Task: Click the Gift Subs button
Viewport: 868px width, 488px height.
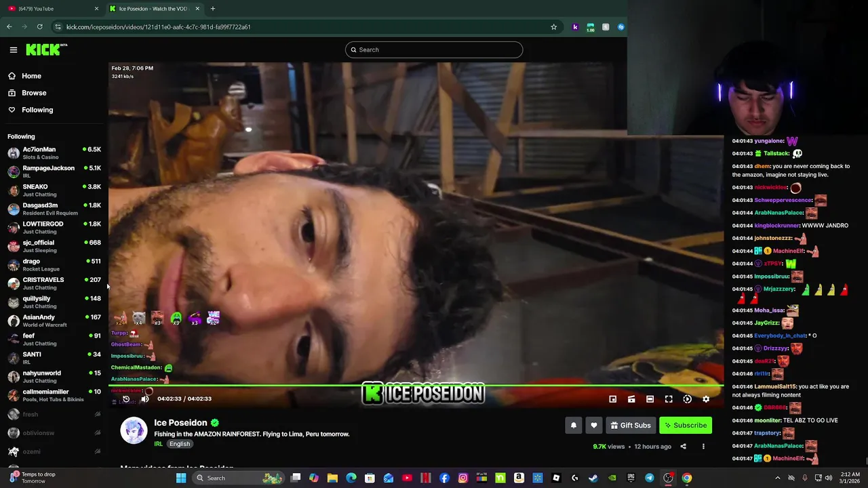Action: [x=631, y=425]
